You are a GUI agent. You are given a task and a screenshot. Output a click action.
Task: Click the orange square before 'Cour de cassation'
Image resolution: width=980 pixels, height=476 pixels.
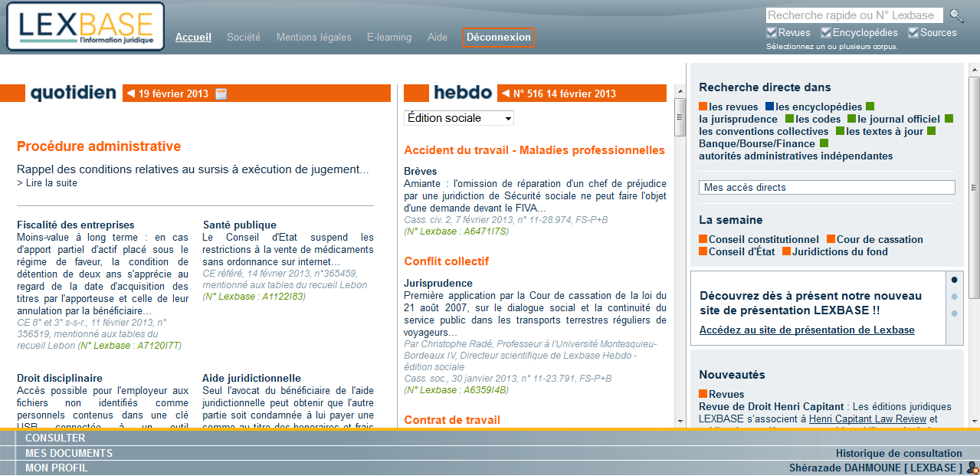831,240
